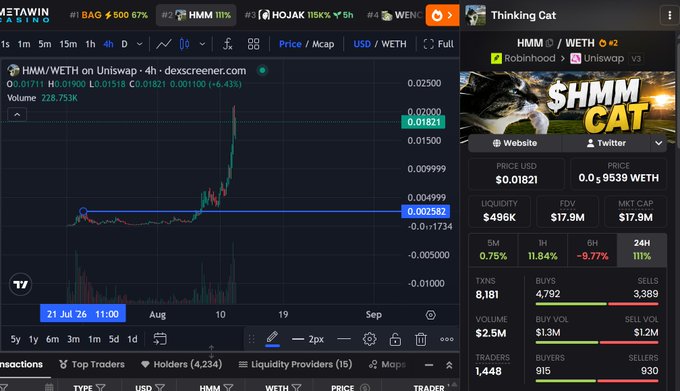Viewport: 680px width, 391px height.
Task: Click the horizontal line anchor point
Action: pyautogui.click(x=83, y=212)
